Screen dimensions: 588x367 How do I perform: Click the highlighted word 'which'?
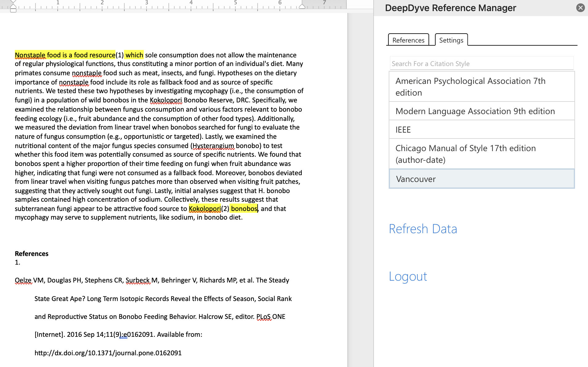coord(134,55)
